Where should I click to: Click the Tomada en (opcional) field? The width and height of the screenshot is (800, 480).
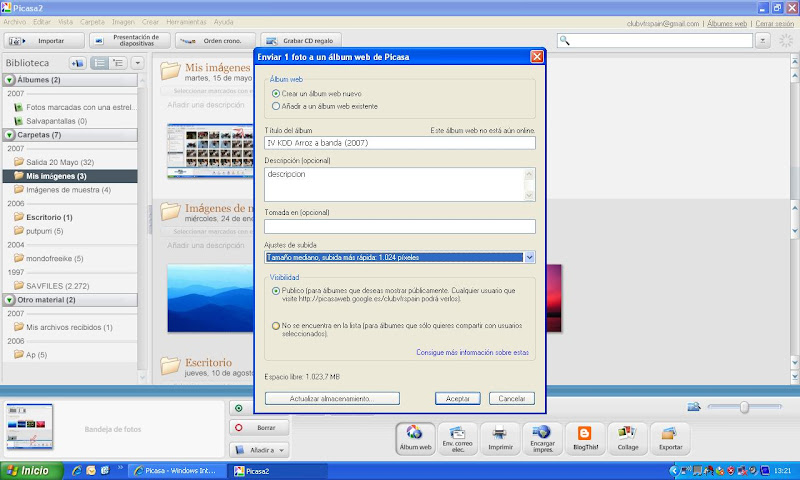pyautogui.click(x=400, y=226)
